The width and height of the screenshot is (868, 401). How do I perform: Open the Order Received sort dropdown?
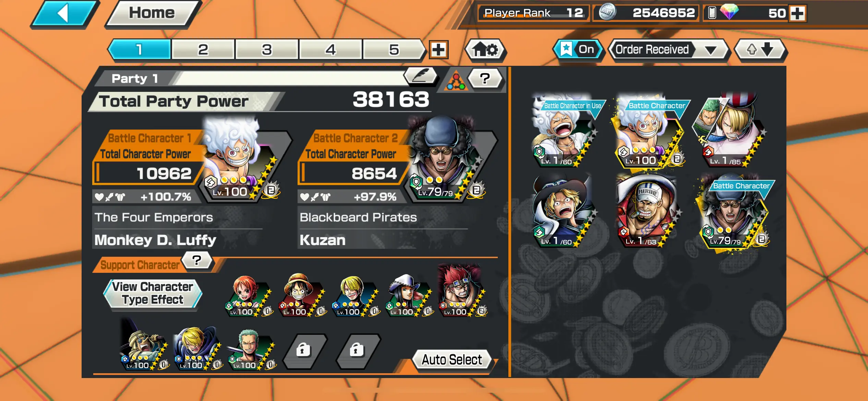coord(668,50)
